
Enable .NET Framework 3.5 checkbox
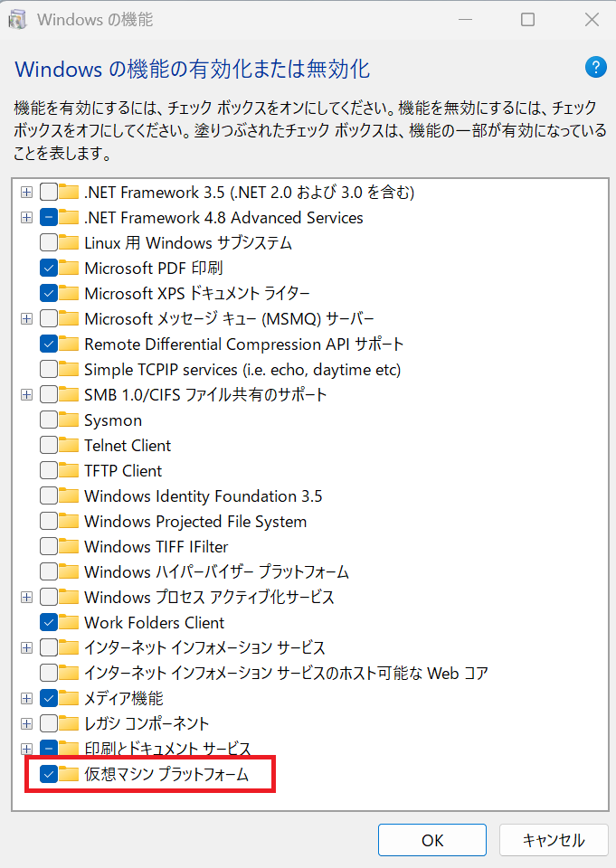[x=49, y=192]
